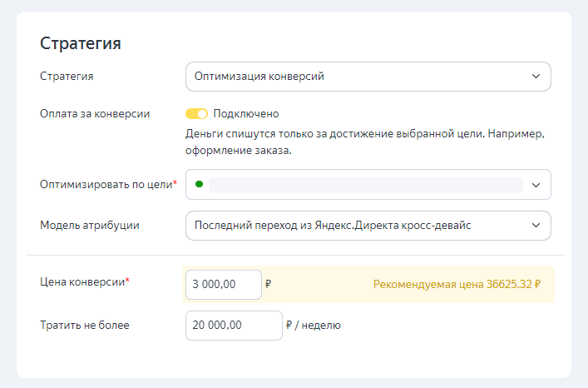Toggle the Оплата за конверсии switch
Image resolution: width=588 pixels, height=388 pixels.
[x=196, y=113]
